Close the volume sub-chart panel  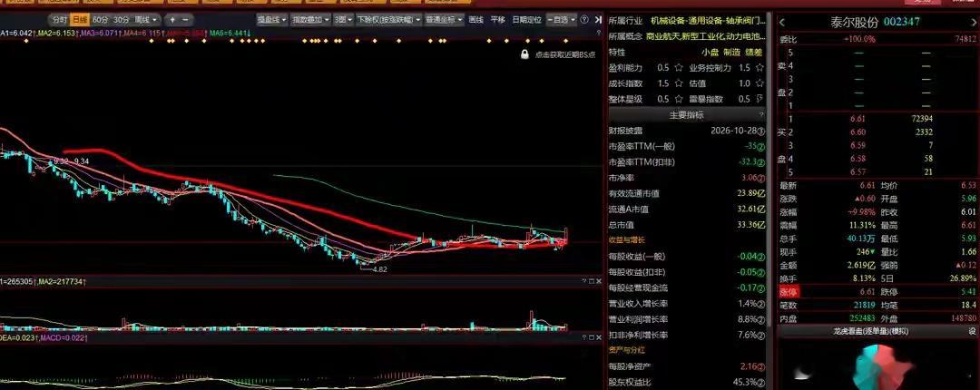coord(599,282)
